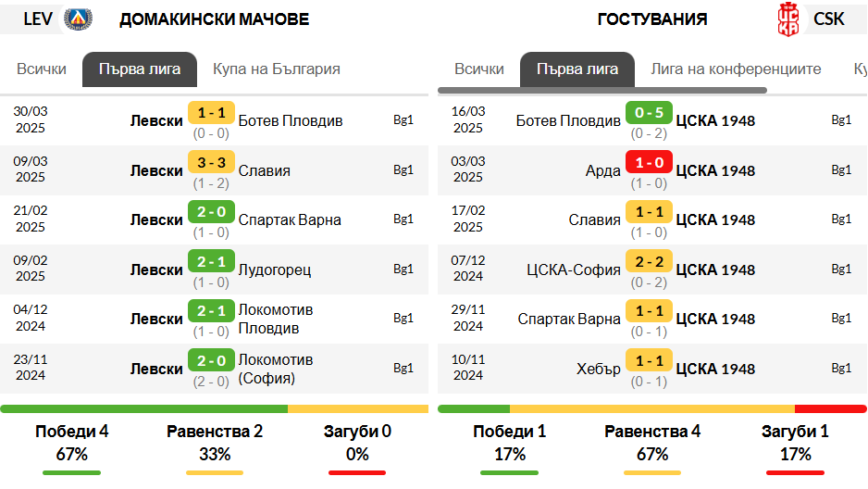Open the 2 - 2 CSKA-Sofia score badge
This screenshot has height=489, width=868.
649,261
